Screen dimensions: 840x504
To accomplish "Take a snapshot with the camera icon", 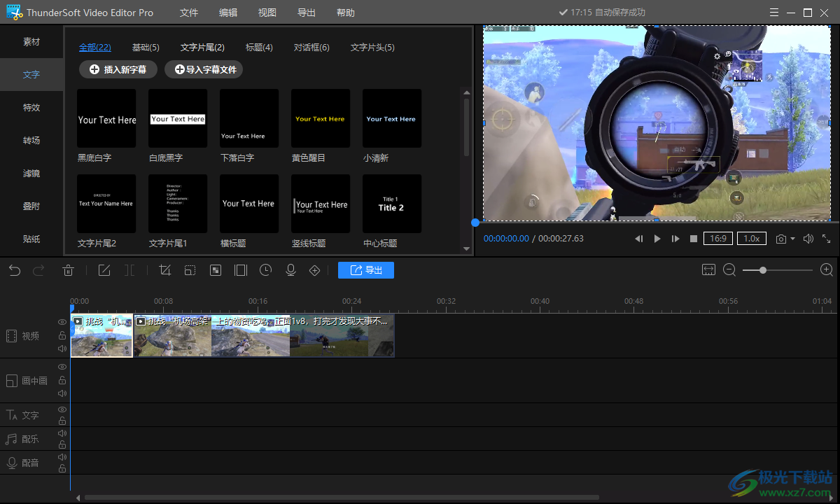I will click(781, 239).
